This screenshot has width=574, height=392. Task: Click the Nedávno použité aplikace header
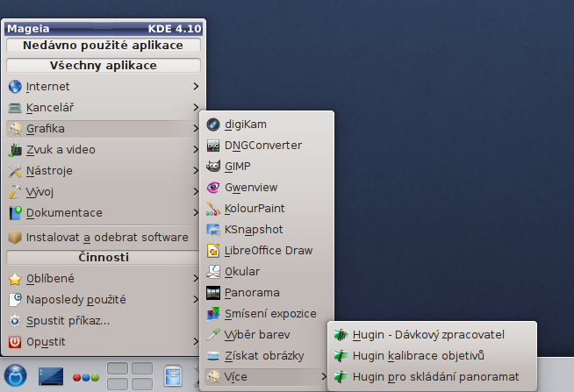[x=104, y=46]
